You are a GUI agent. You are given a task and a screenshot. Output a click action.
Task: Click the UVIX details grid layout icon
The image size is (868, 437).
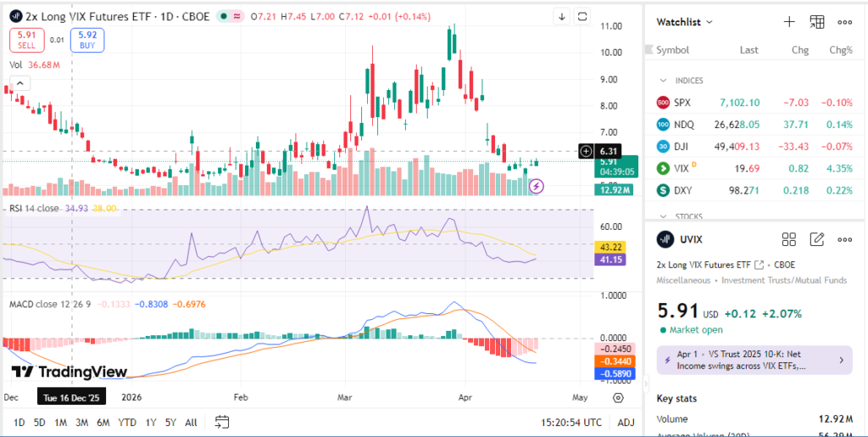pyautogui.click(x=789, y=239)
